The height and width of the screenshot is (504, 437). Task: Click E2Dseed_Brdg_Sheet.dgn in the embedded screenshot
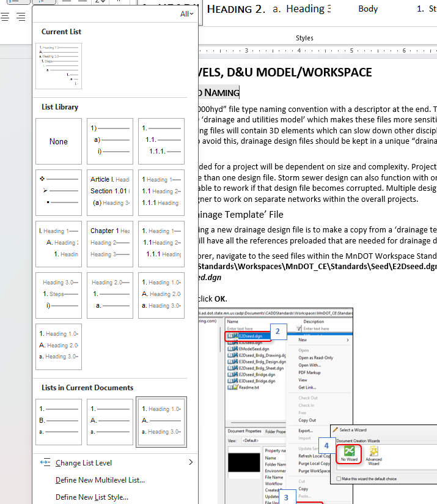(x=262, y=368)
